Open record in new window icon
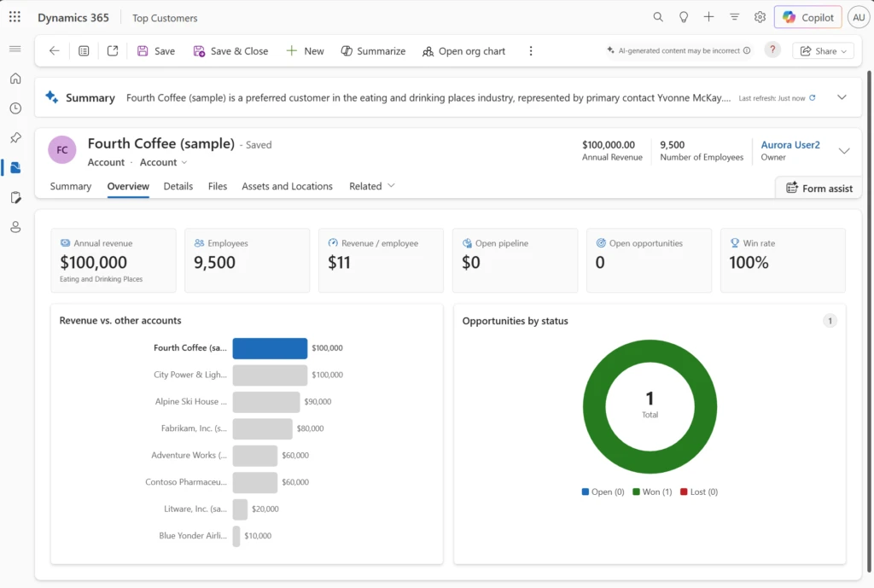Viewport: 874px width, 588px height. click(x=113, y=50)
